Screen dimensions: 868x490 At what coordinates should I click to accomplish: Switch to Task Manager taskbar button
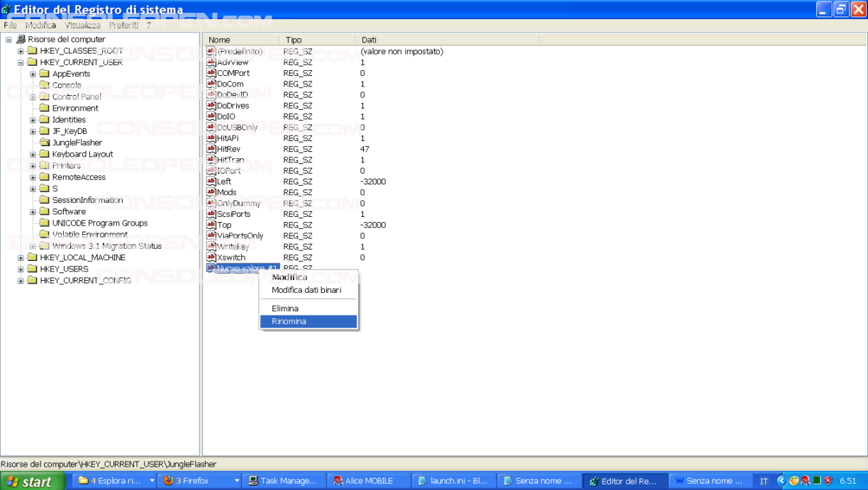(x=283, y=481)
